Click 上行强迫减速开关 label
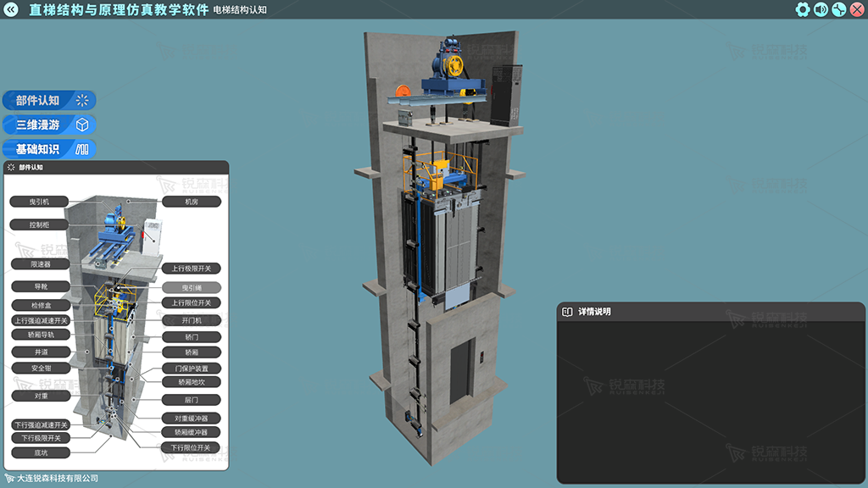This screenshot has height=488, width=868. (41, 320)
